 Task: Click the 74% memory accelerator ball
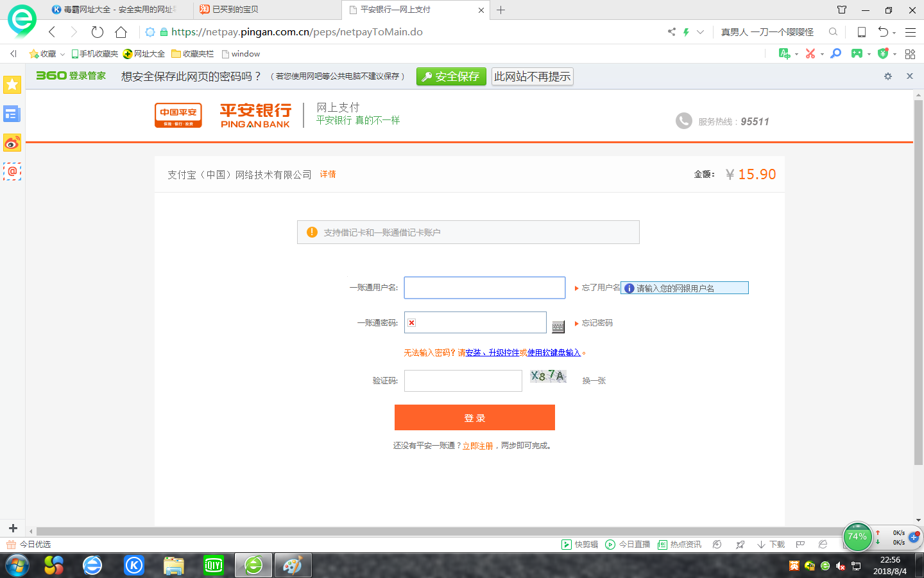(x=857, y=537)
